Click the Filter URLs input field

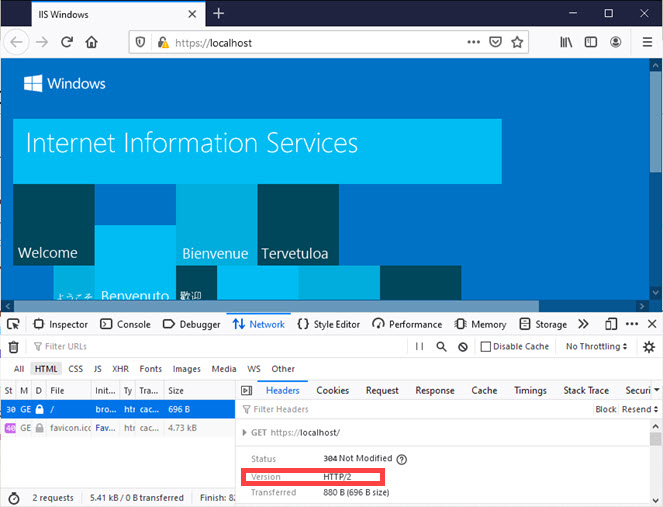tap(219, 347)
